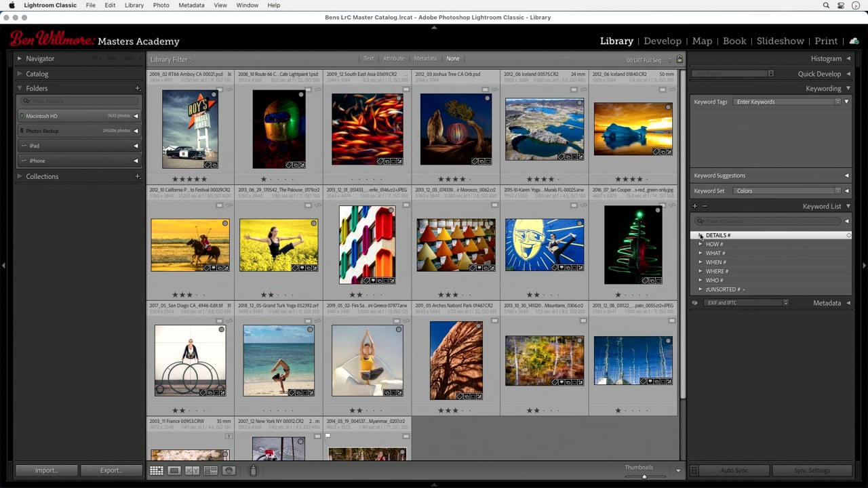Click the Import button
This screenshot has width=868, height=488.
click(x=46, y=470)
